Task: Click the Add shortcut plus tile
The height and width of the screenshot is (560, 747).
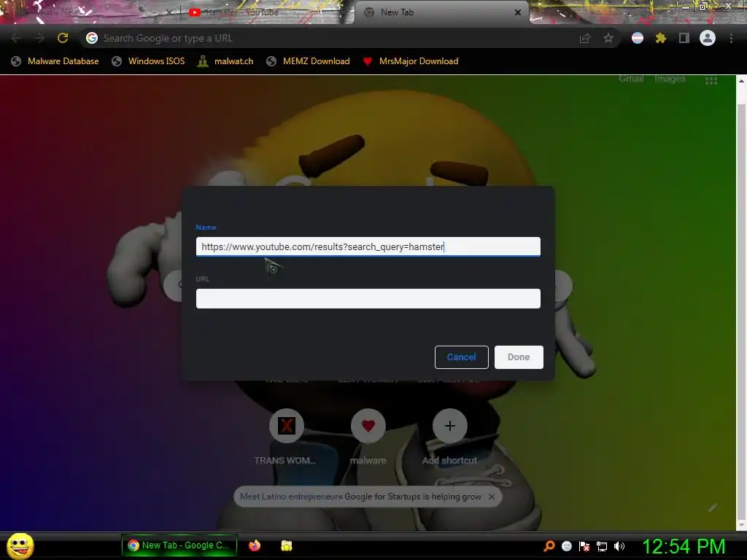Action: pyautogui.click(x=449, y=437)
